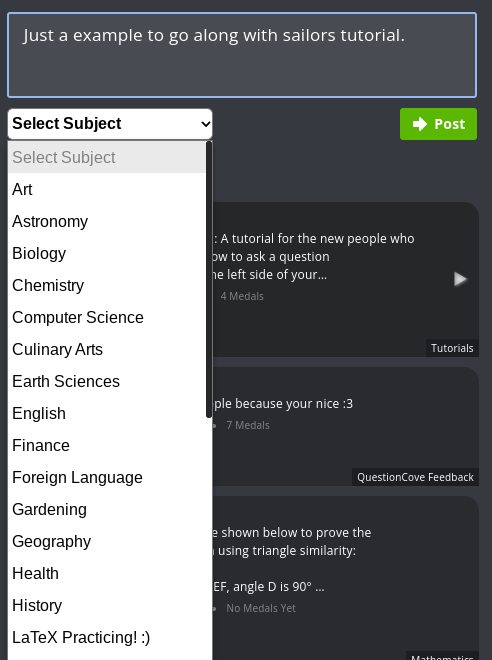Screen dimensions: 492x660
Task: Choose Art from the subject list
Action: 106,189
